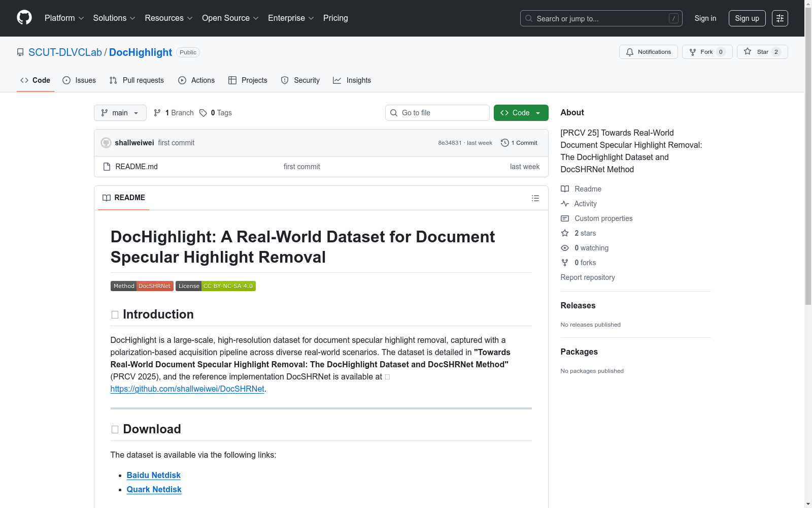Expand the Platform menu
This screenshot has height=508, width=812.
click(64, 18)
